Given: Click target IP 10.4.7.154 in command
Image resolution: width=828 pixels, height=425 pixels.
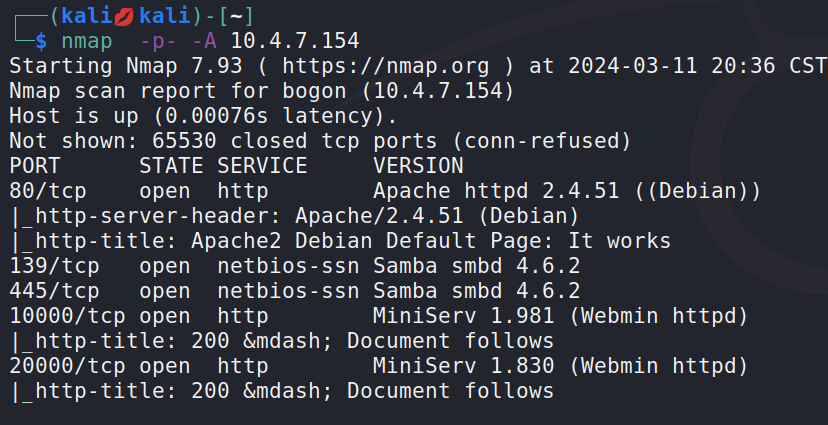Looking at the screenshot, I should pyautogui.click(x=295, y=41).
